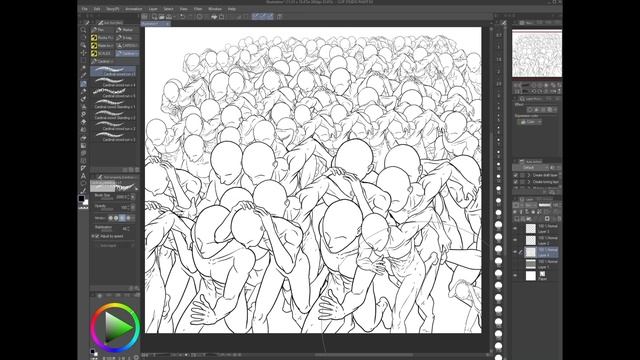The width and height of the screenshot is (640, 360).
Task: Choose the highlighted first Cardinal brush
Action: pyautogui.click(x=113, y=71)
